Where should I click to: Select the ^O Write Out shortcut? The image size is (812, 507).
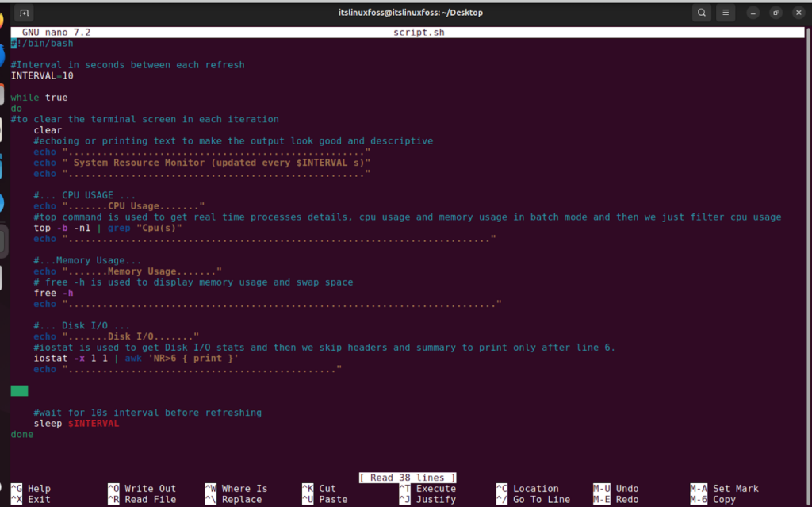[143, 488]
